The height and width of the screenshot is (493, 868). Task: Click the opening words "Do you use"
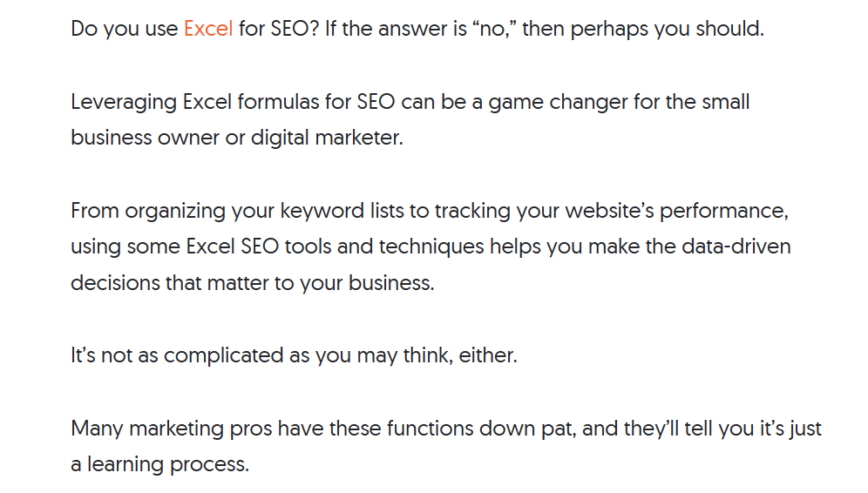click(125, 29)
